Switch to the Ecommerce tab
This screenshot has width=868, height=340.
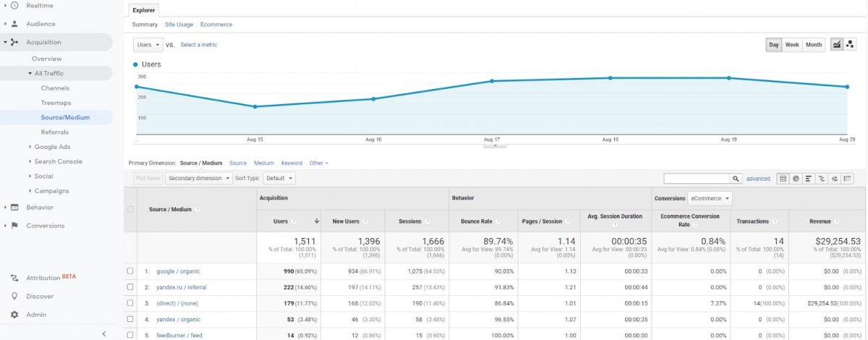click(x=216, y=25)
